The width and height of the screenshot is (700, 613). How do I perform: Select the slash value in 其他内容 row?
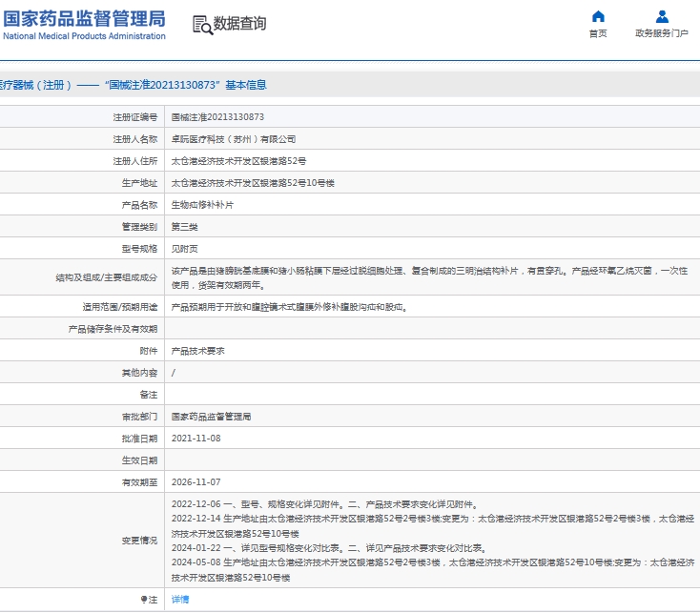pos(174,373)
